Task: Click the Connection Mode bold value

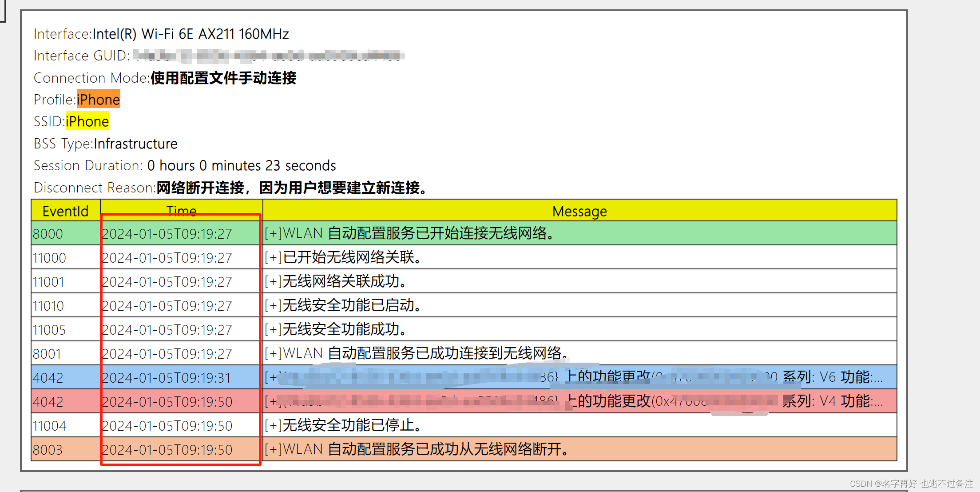Action: click(223, 78)
